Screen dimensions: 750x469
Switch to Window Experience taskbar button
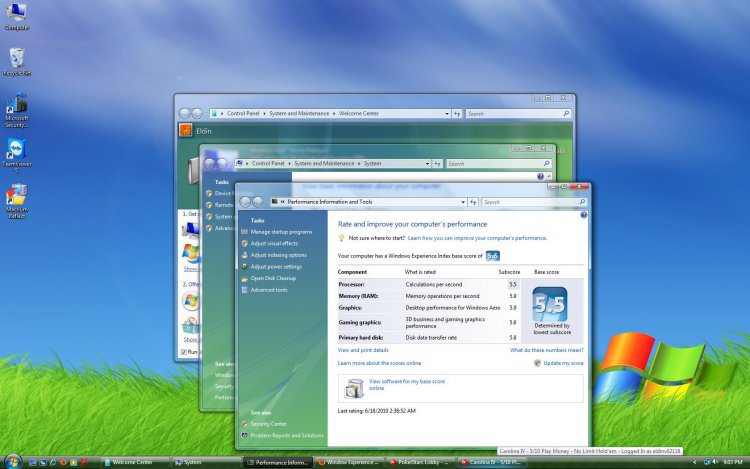(349, 462)
